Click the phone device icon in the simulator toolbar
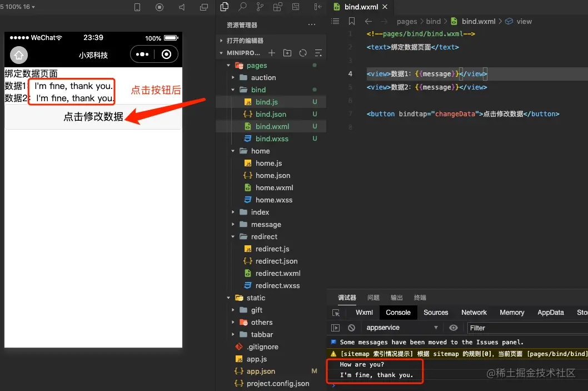588x391 pixels. coord(137,7)
